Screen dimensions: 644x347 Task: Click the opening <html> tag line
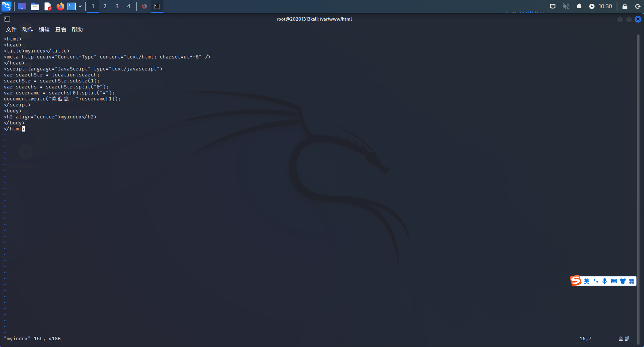pos(13,39)
